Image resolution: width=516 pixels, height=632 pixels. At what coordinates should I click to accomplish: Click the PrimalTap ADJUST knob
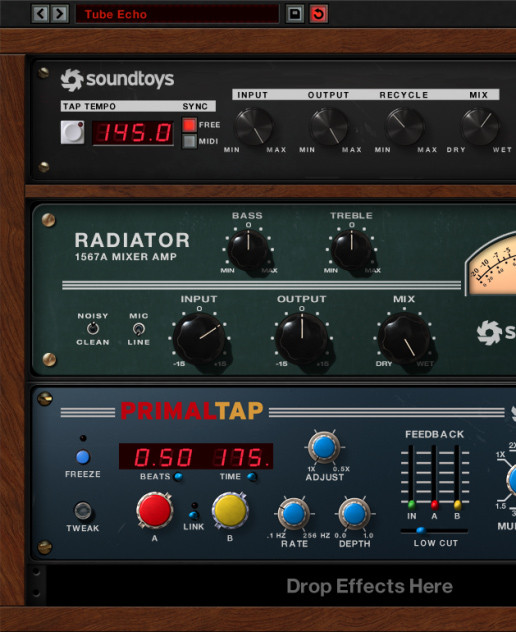coord(324,447)
